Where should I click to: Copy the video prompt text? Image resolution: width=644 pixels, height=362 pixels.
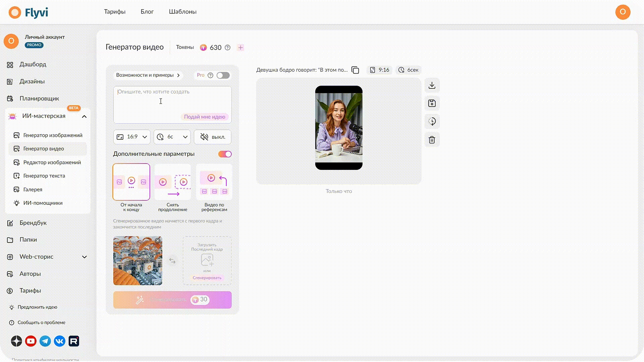point(355,70)
